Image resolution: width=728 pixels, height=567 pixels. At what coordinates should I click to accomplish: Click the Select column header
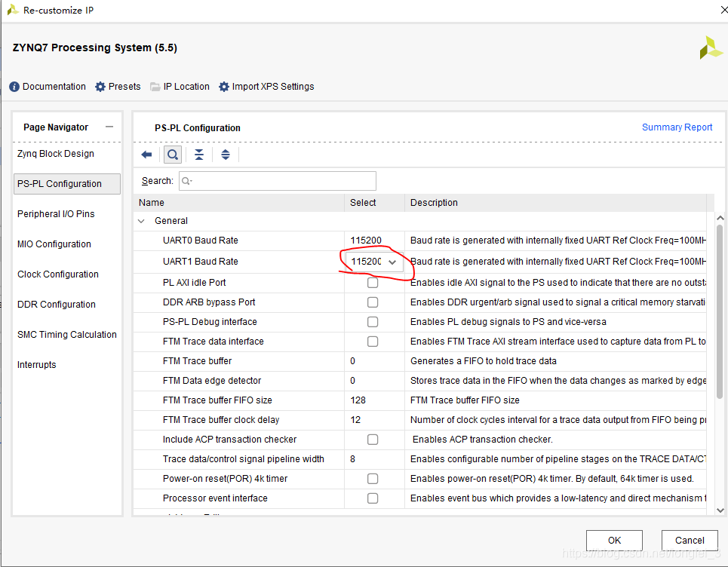pyautogui.click(x=374, y=203)
